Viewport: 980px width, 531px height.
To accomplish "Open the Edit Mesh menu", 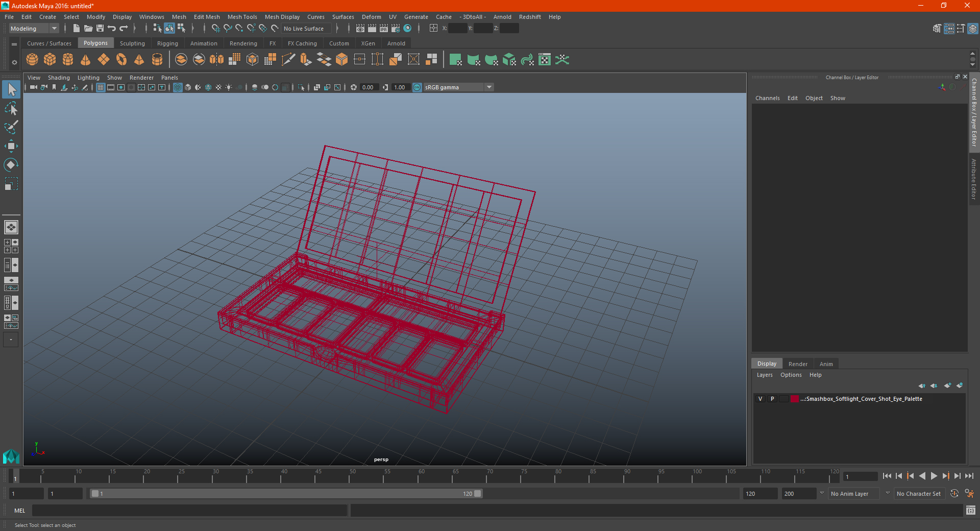I will coord(207,17).
